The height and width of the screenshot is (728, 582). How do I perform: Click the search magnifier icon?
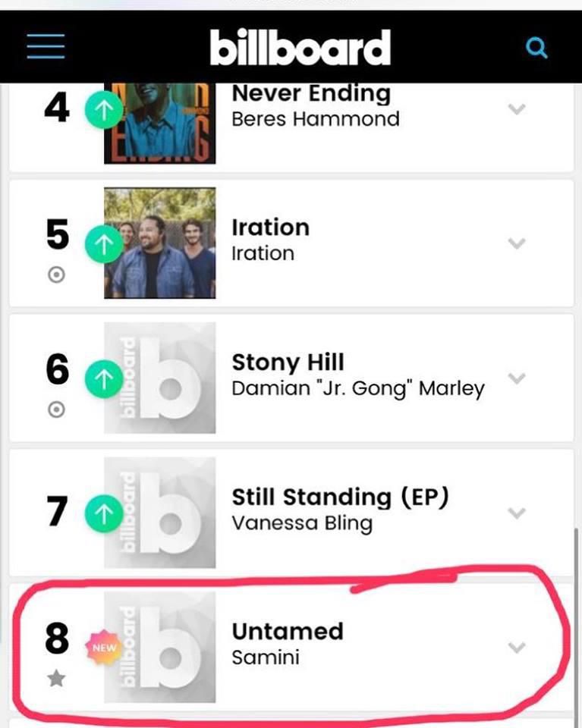[x=536, y=47]
